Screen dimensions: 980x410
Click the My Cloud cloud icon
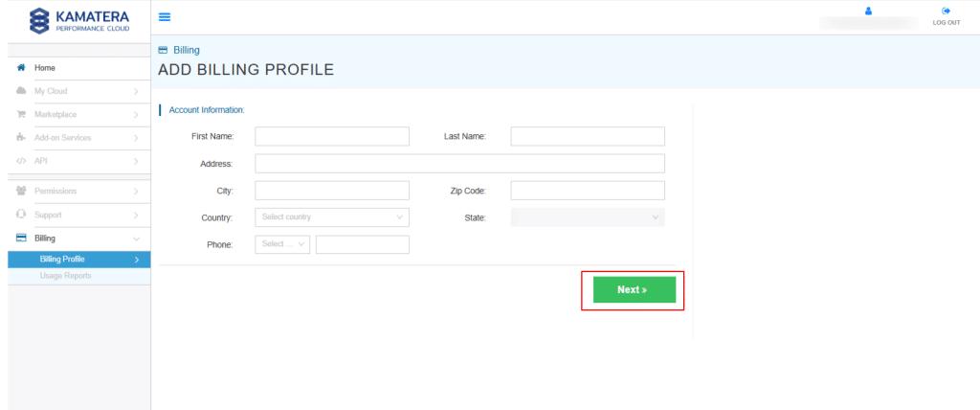point(21,91)
